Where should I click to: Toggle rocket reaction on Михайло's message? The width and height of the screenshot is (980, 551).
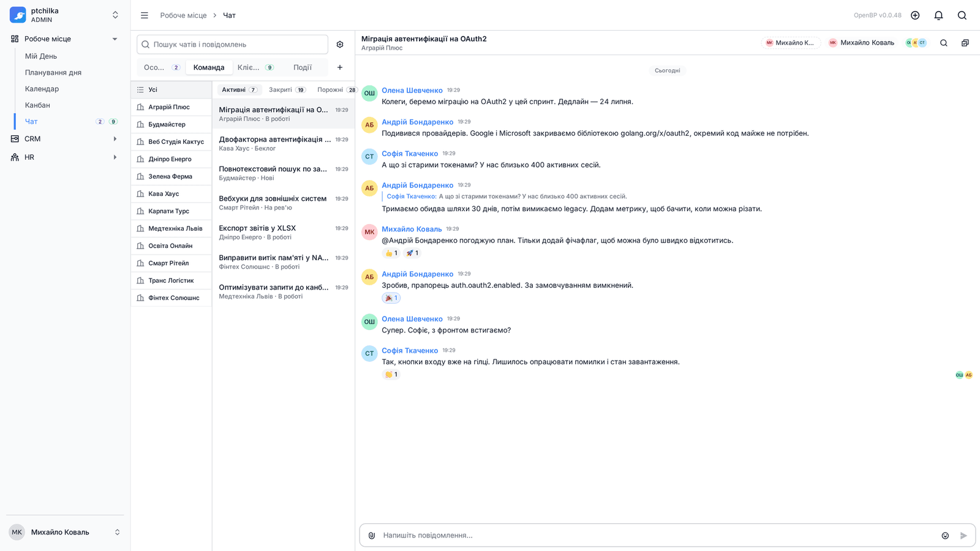pyautogui.click(x=412, y=253)
